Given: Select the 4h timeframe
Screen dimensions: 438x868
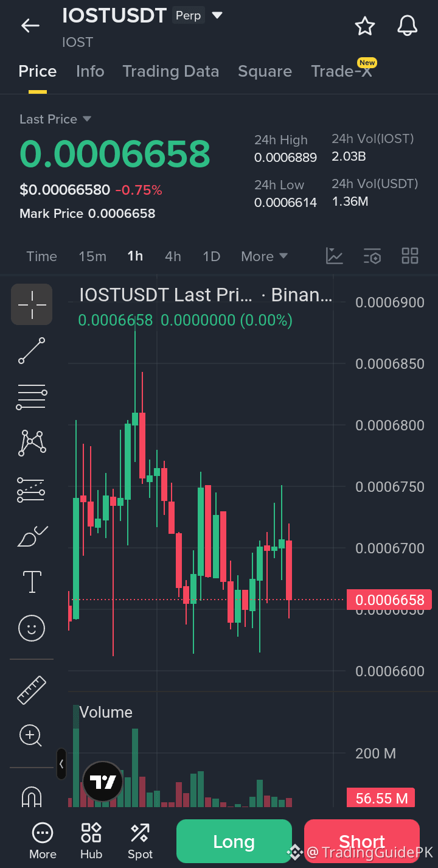Looking at the screenshot, I should pos(173,256).
